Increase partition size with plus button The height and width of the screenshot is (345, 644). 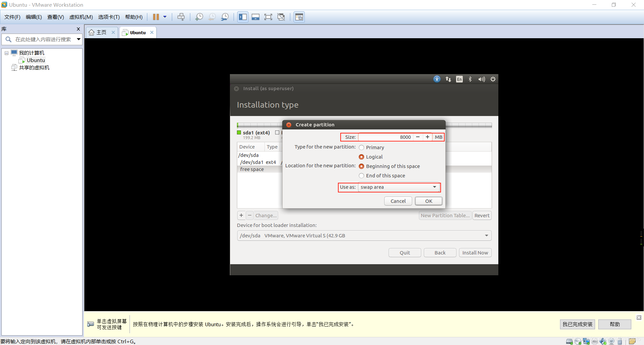pyautogui.click(x=428, y=137)
